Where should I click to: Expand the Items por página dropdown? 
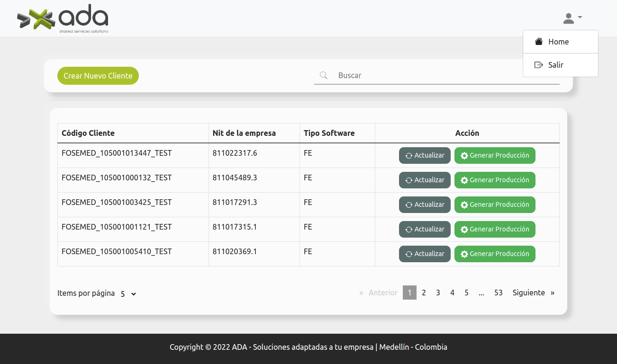(128, 293)
